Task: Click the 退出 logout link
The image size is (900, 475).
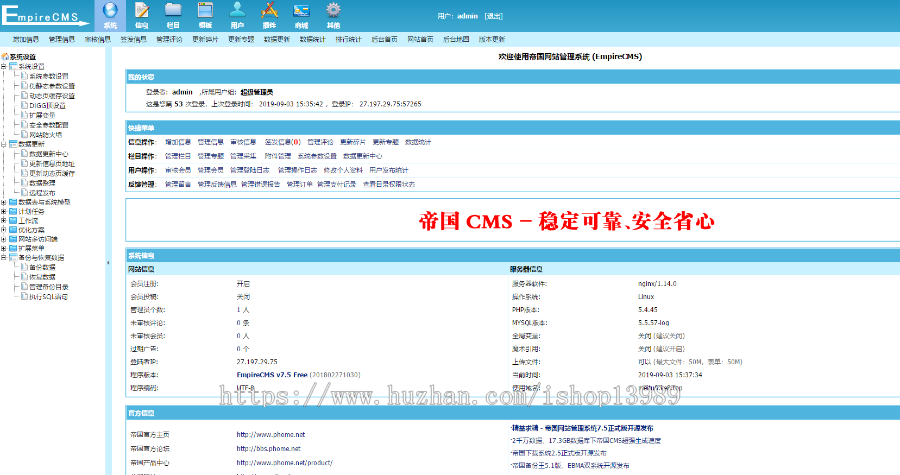Action: pyautogui.click(x=494, y=16)
